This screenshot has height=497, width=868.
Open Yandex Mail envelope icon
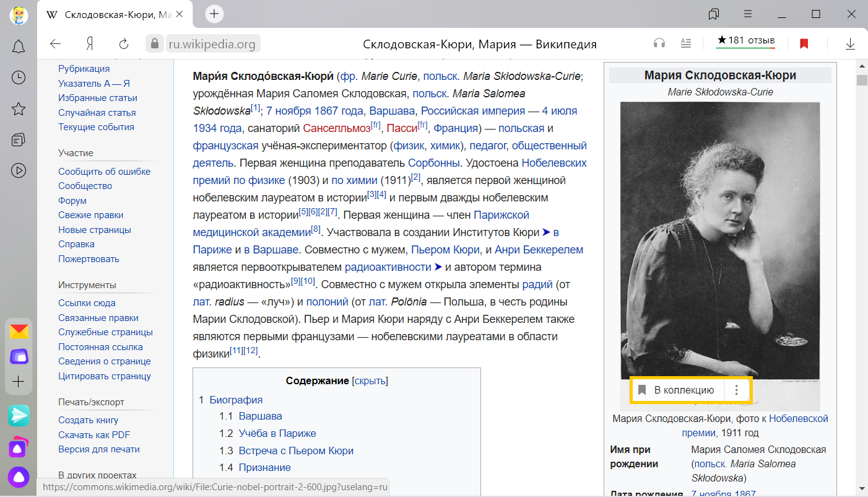(19, 332)
